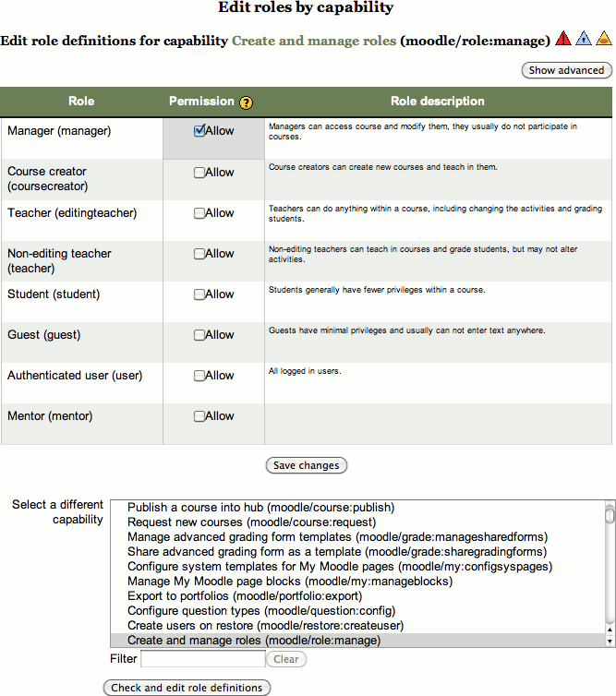Check Allow for Non-editing teacher role
The width and height of the screenshot is (616, 696).
coord(199,254)
